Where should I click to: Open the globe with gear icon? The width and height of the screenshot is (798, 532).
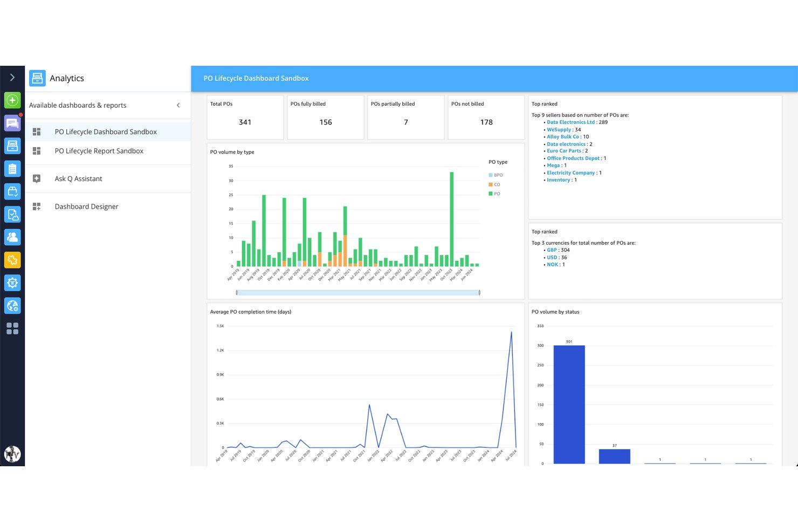[x=12, y=306]
